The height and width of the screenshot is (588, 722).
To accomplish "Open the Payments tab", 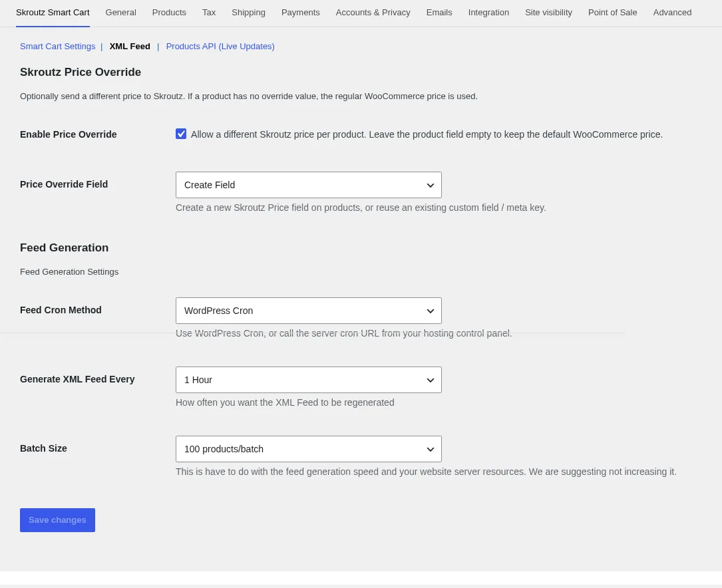I will 300,13.
